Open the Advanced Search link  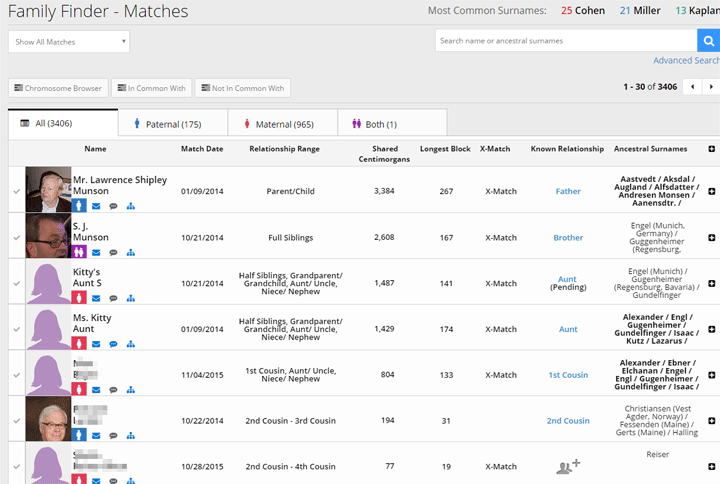686,61
